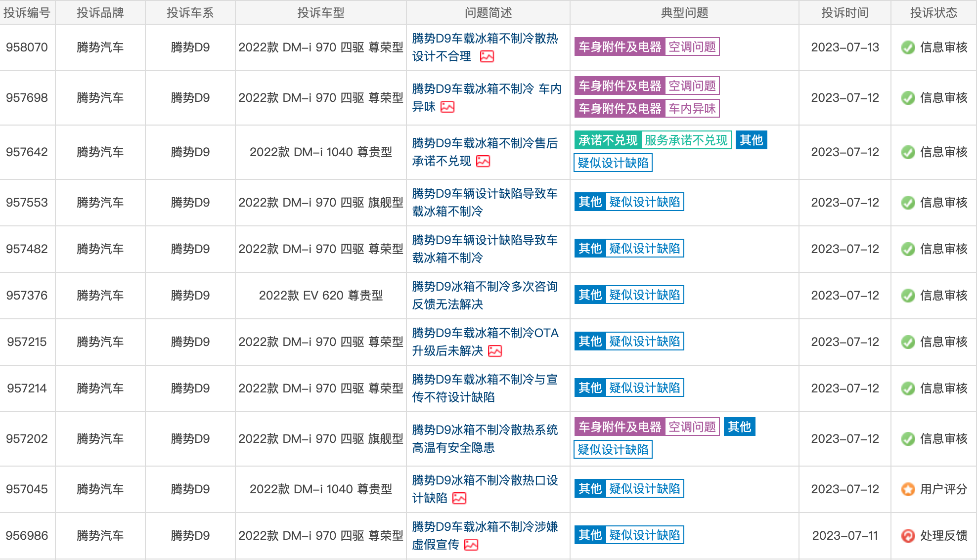Click the 投诉状态 column header
Viewport: 977px width, 560px height.
click(x=933, y=12)
